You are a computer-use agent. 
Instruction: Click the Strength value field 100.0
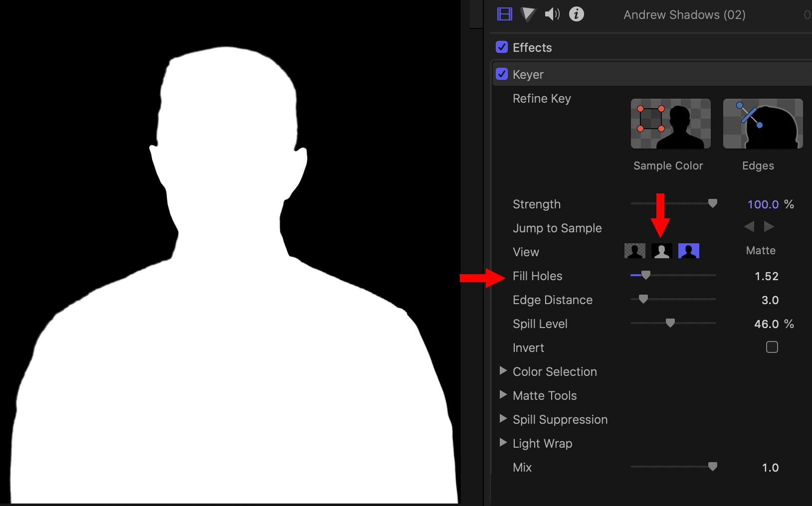[x=763, y=204]
